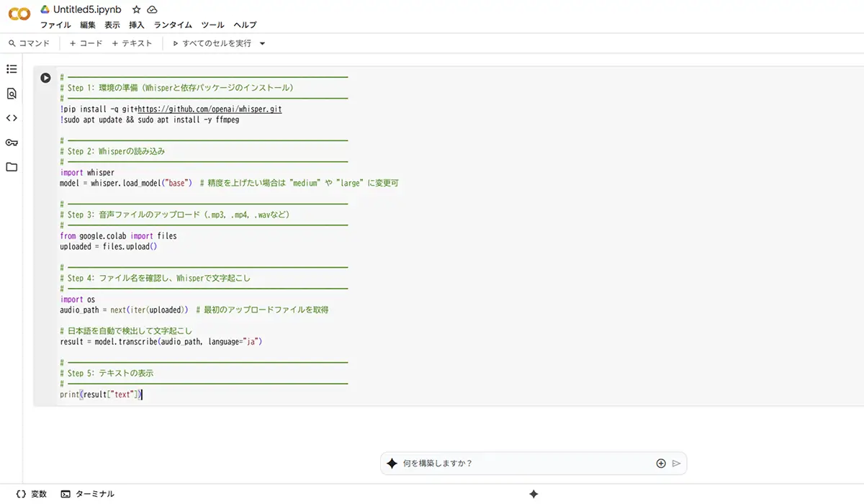Click the 'from google.colab import files' line
This screenshot has width=864, height=504.
(118, 235)
